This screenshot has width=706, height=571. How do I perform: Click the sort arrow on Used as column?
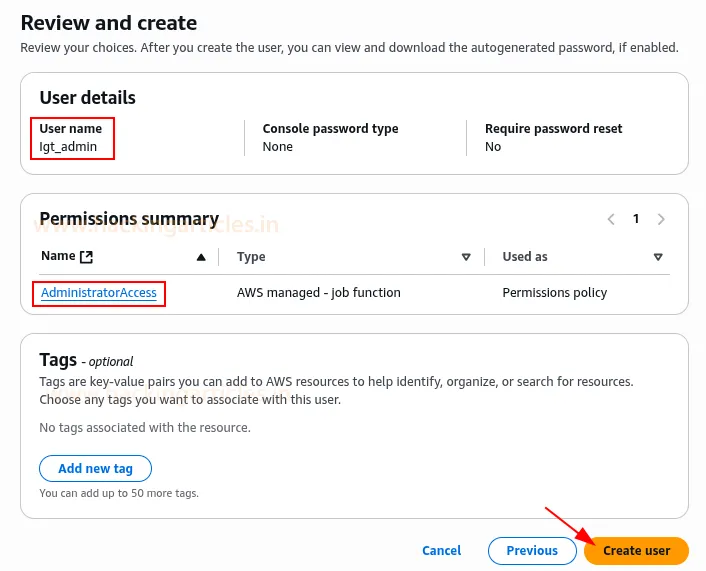(658, 257)
